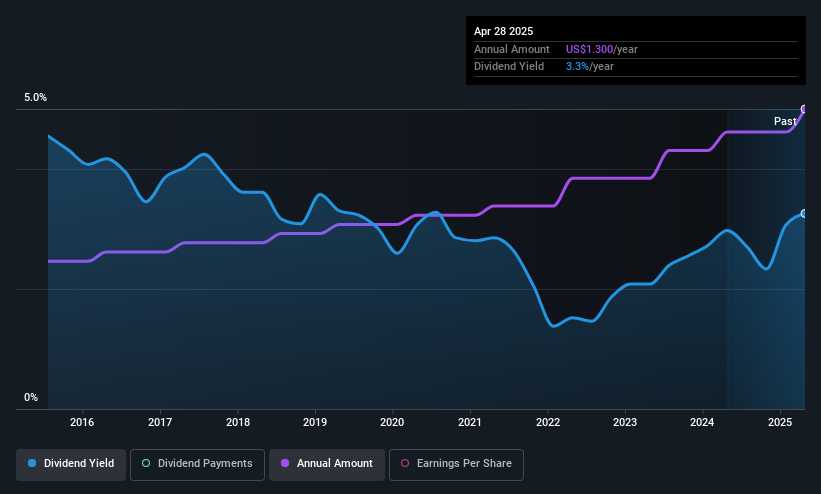Click the Apr 28 2025 tooltip date

point(504,31)
